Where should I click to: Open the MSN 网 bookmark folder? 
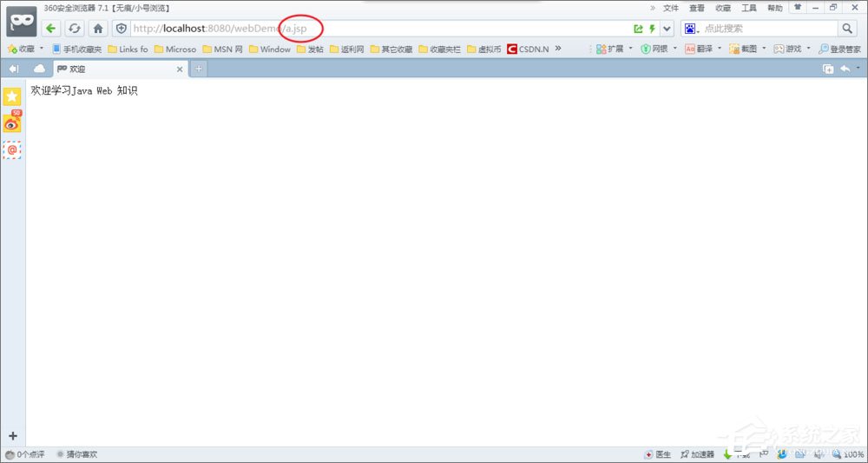(x=222, y=49)
